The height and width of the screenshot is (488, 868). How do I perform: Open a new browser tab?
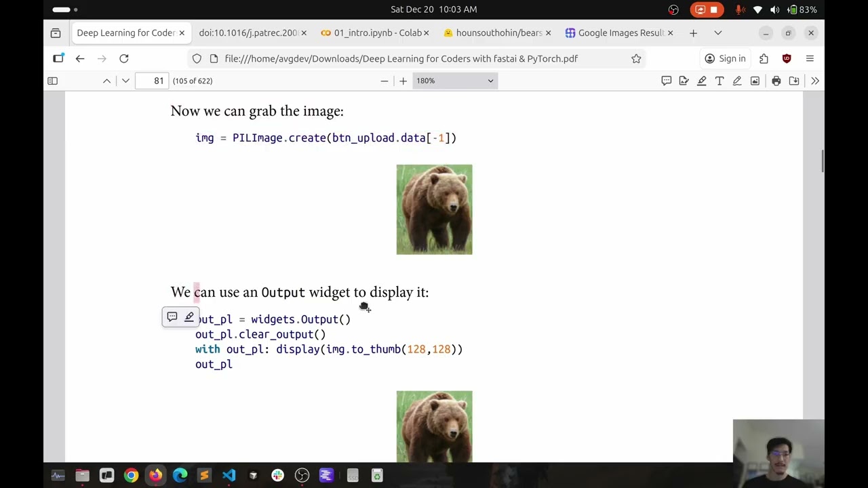pyautogui.click(x=693, y=33)
